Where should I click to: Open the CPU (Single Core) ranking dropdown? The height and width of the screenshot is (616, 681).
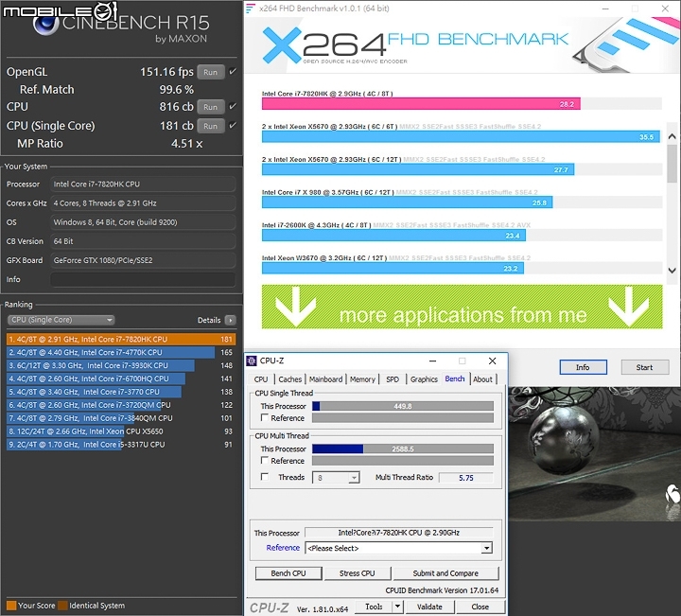click(61, 320)
